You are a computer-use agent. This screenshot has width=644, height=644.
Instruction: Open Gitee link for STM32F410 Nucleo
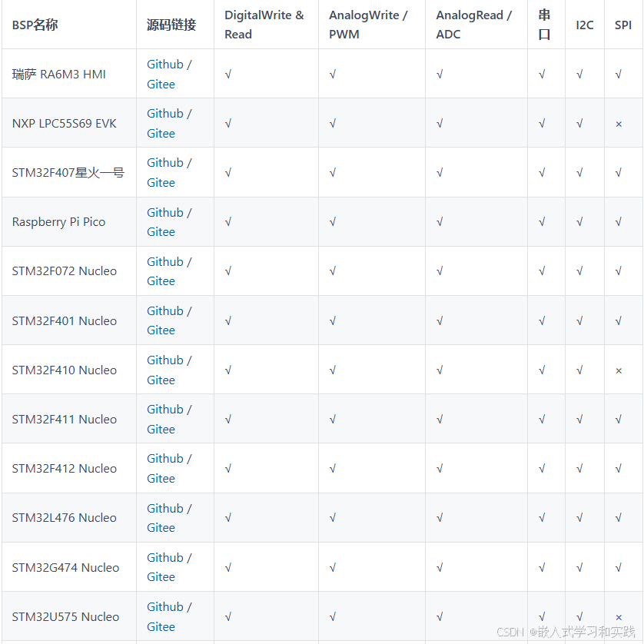tap(161, 380)
